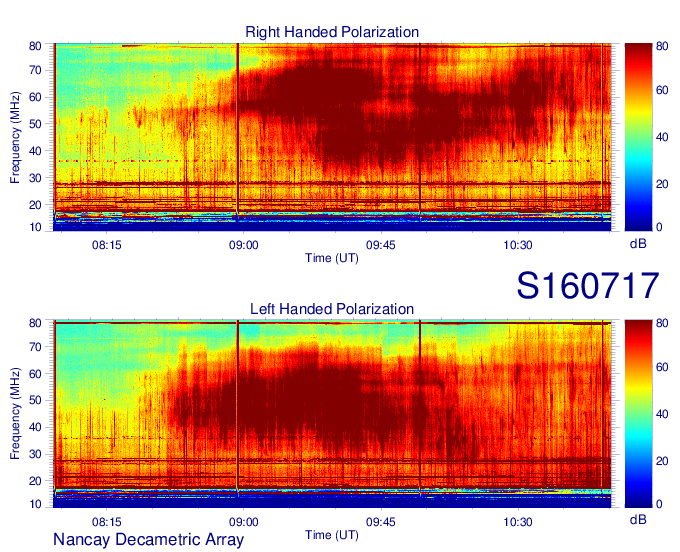Click the Nancay Decametric Array caption
This screenshot has width=680, height=552.
(x=148, y=539)
